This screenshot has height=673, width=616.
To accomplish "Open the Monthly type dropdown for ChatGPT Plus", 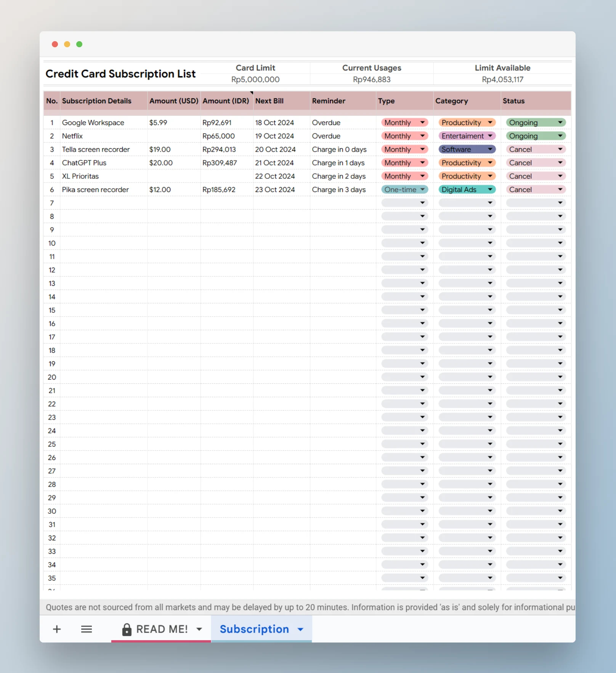I will tap(404, 163).
